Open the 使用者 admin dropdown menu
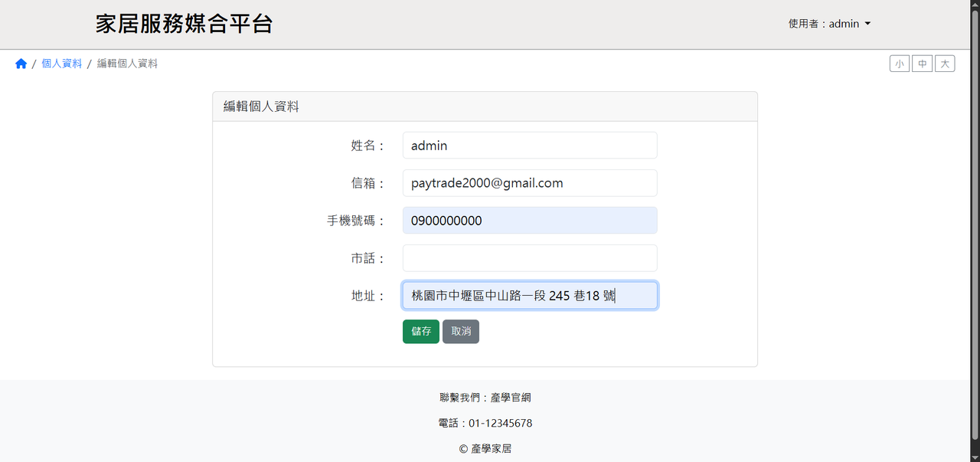980x462 pixels. 830,24
